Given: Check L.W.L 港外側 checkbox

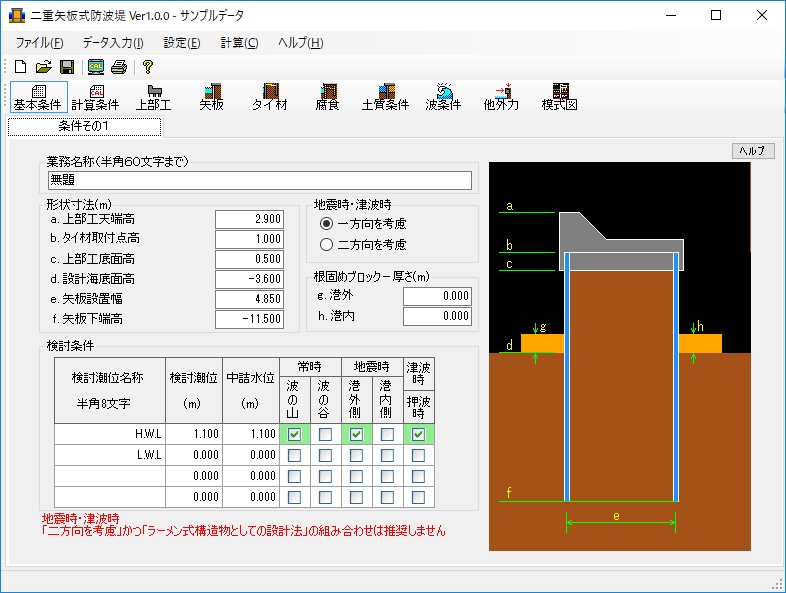Looking at the screenshot, I should click(356, 455).
